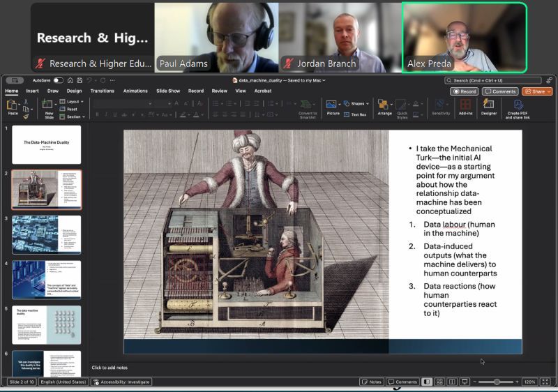Open the Layout dropdown
The width and height of the screenshot is (558, 392).
72,102
